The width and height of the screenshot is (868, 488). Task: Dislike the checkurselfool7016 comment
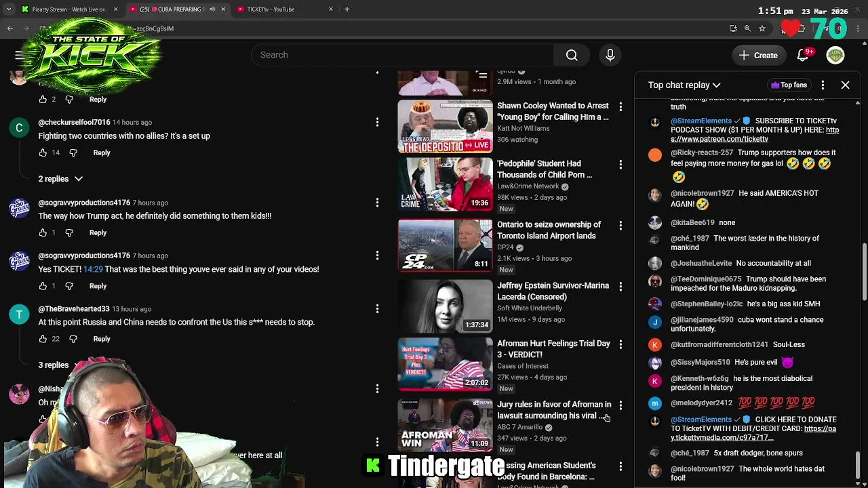(x=73, y=152)
